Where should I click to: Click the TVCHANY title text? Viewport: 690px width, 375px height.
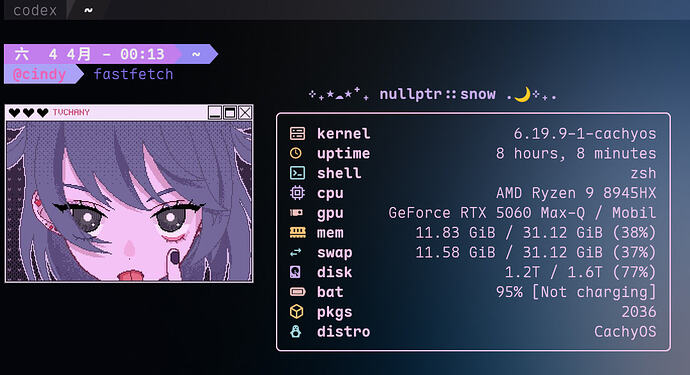pyautogui.click(x=71, y=113)
